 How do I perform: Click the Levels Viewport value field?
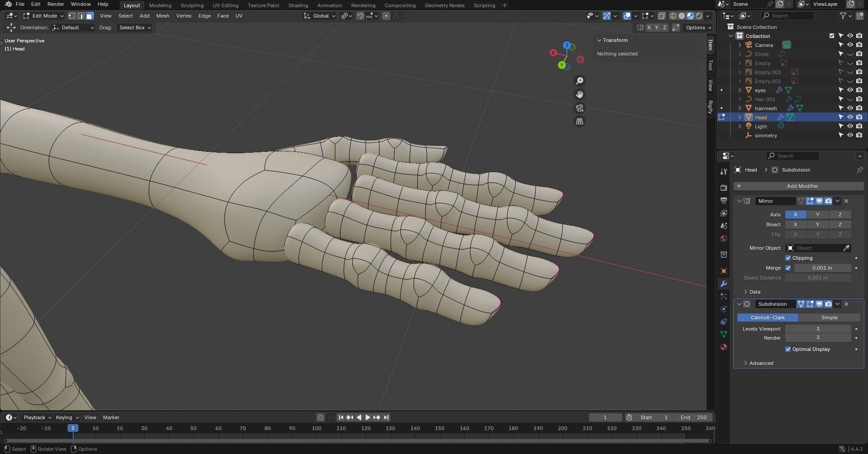click(x=817, y=329)
